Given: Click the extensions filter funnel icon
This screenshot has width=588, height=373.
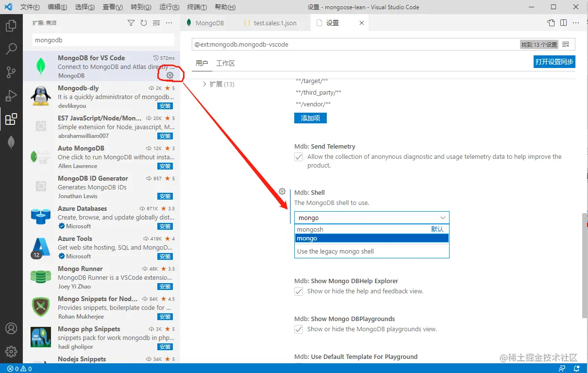Looking at the screenshot, I should tap(131, 23).
